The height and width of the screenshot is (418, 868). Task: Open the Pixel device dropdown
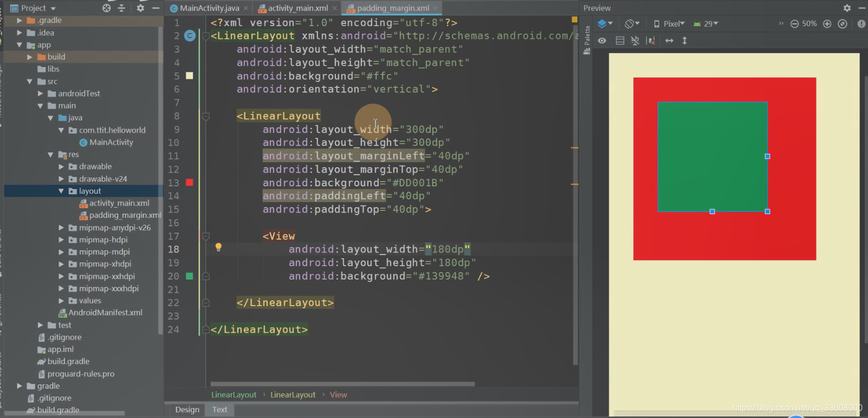(669, 23)
